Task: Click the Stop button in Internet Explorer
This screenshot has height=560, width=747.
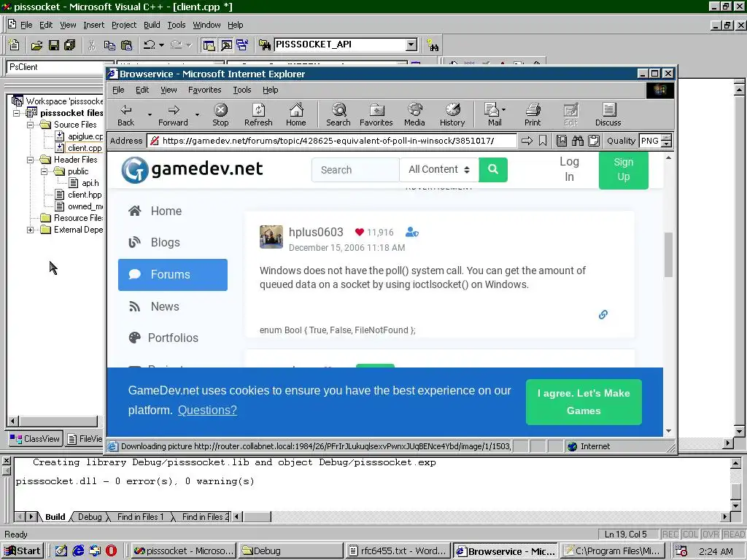Action: [220, 115]
